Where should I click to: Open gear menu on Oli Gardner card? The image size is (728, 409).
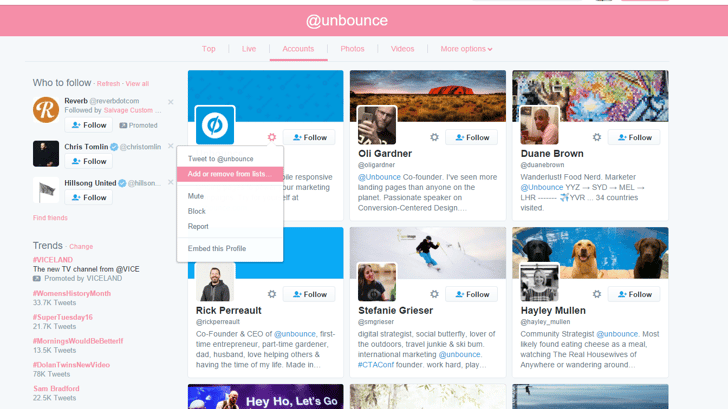tap(434, 137)
